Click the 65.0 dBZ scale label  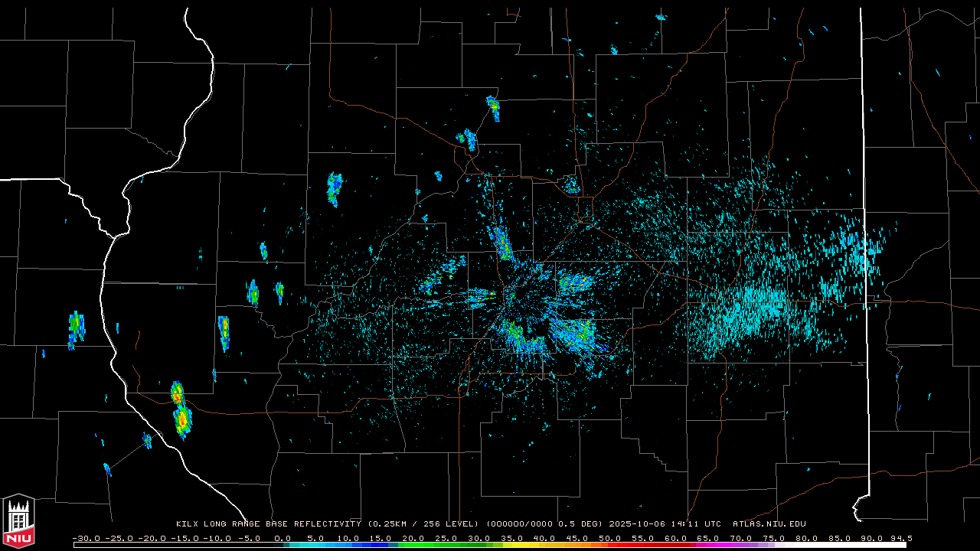(707, 538)
